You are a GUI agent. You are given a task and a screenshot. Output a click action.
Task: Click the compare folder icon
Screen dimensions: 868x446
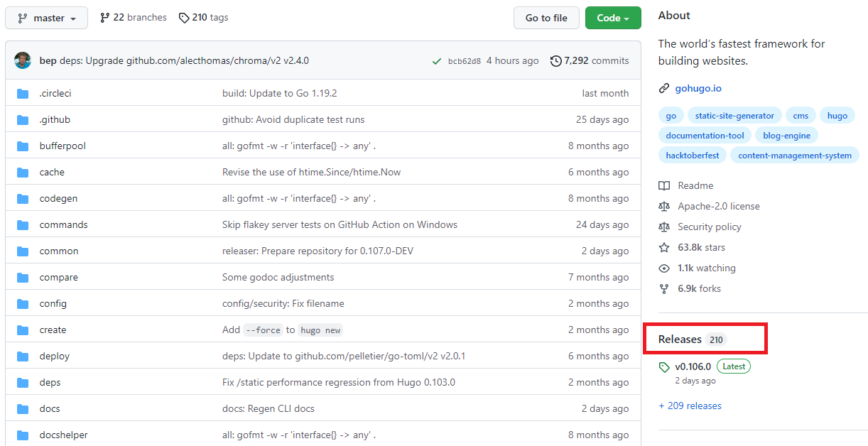click(23, 277)
